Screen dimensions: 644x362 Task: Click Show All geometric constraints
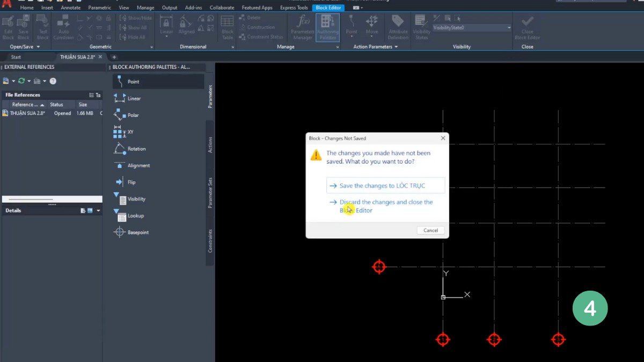[133, 27]
